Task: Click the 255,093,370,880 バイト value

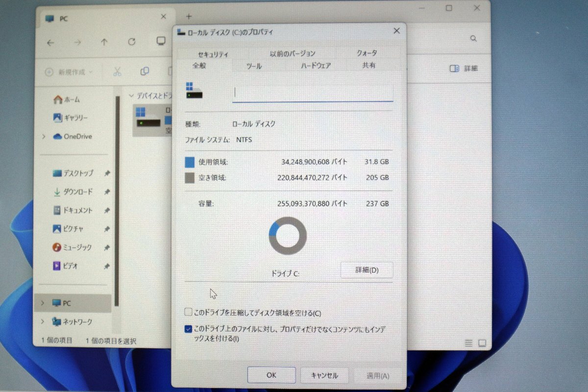Action: click(313, 203)
